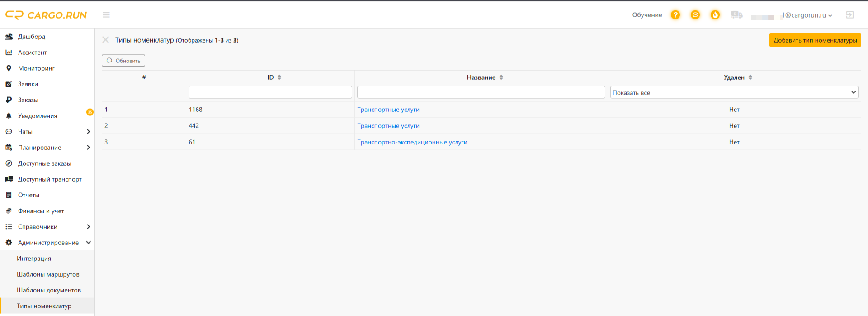Screen dimensions: 868x316
Task: Click the truck icon in header
Action: coord(737,15)
